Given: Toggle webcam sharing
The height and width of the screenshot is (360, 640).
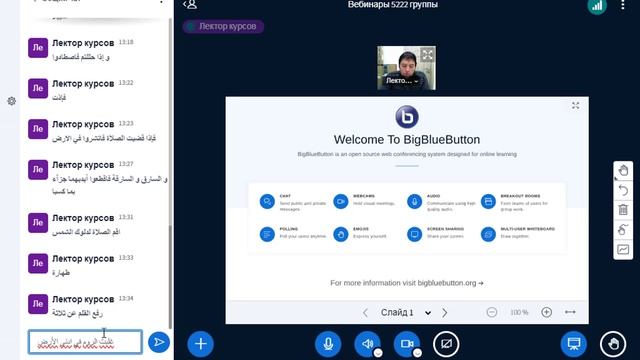Looking at the screenshot, I should click(x=407, y=344).
